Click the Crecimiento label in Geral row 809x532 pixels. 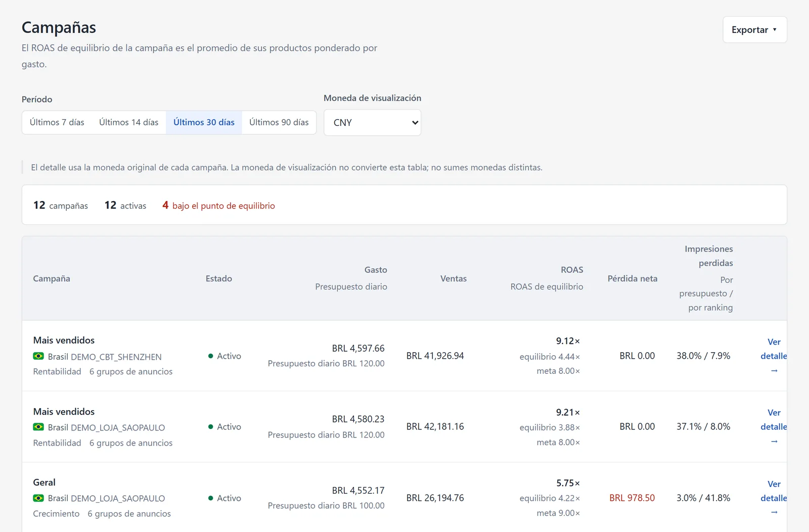click(x=56, y=514)
